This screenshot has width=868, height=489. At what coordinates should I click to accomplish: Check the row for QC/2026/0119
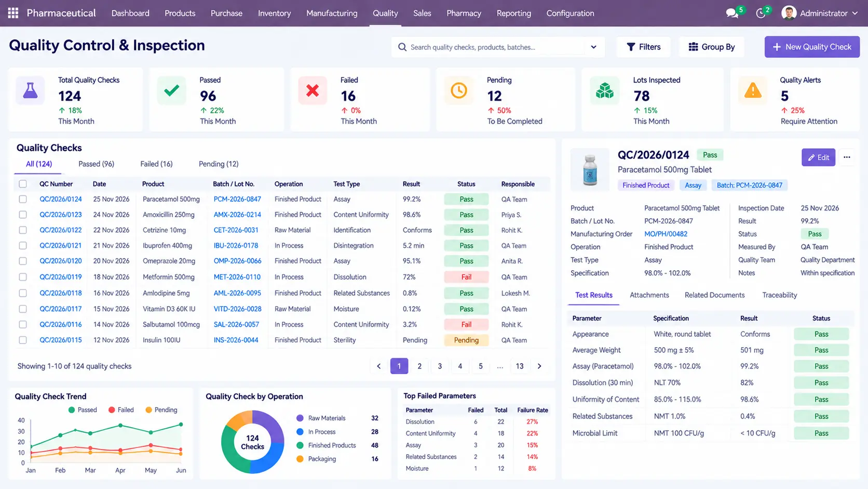click(23, 277)
